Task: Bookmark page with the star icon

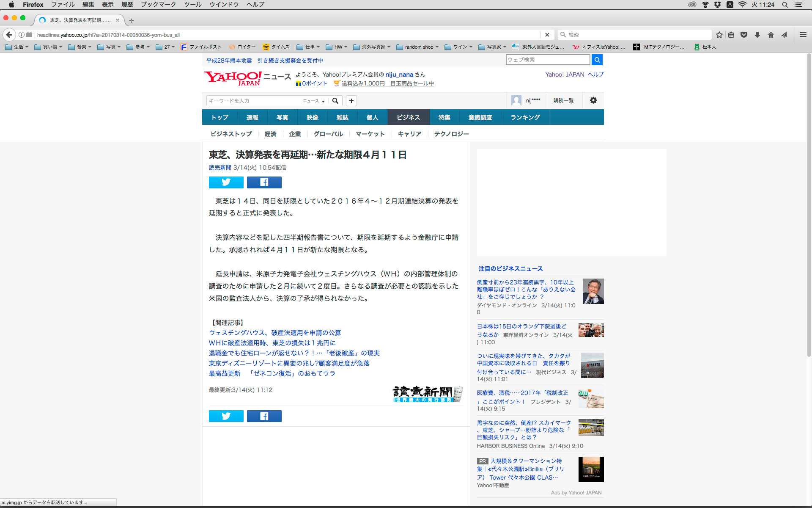Action: click(719, 35)
